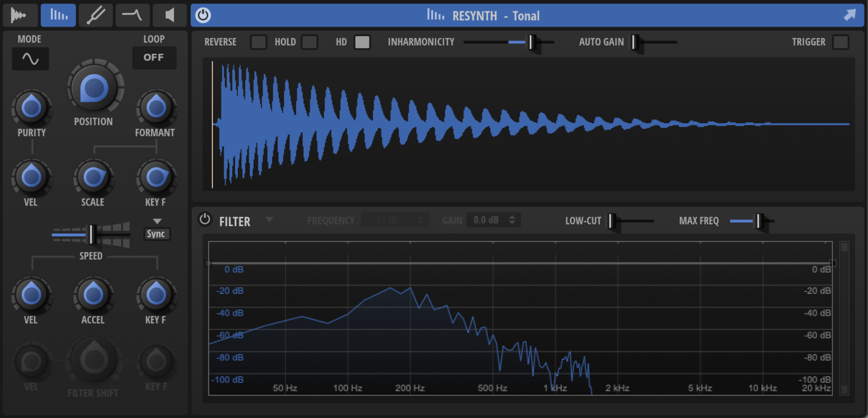Image resolution: width=868 pixels, height=418 pixels.
Task: Select the tuning fork pitch icon
Action: pos(95,15)
